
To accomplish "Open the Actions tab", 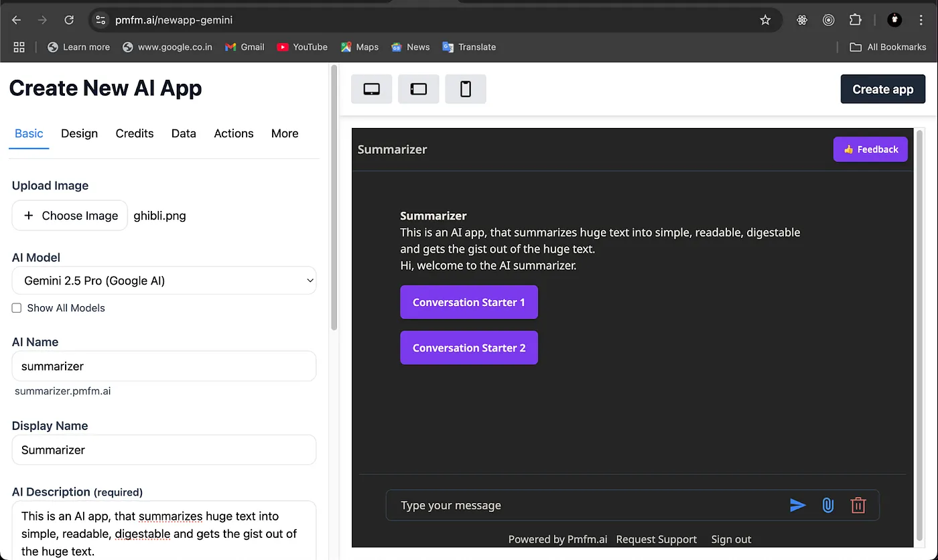I will coord(234,133).
